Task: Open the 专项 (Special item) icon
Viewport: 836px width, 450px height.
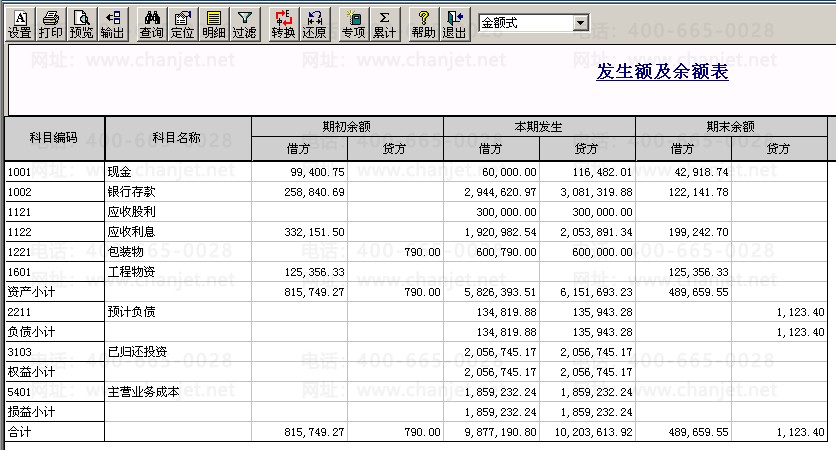Action: point(353,24)
